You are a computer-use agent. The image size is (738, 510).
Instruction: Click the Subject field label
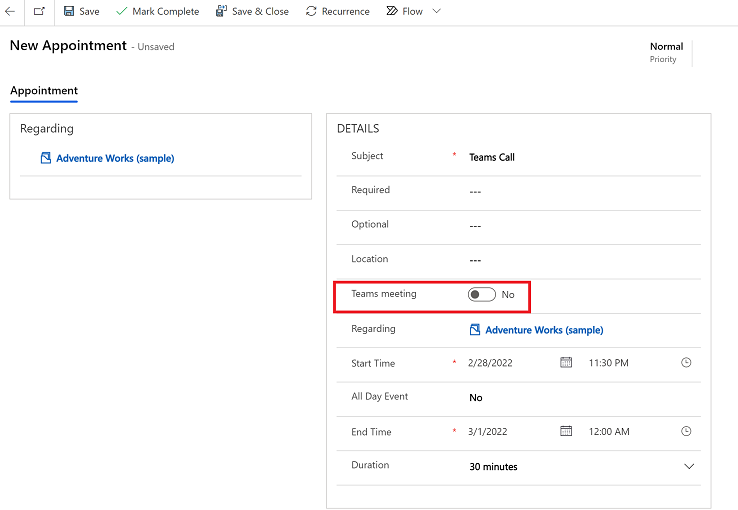(x=367, y=156)
